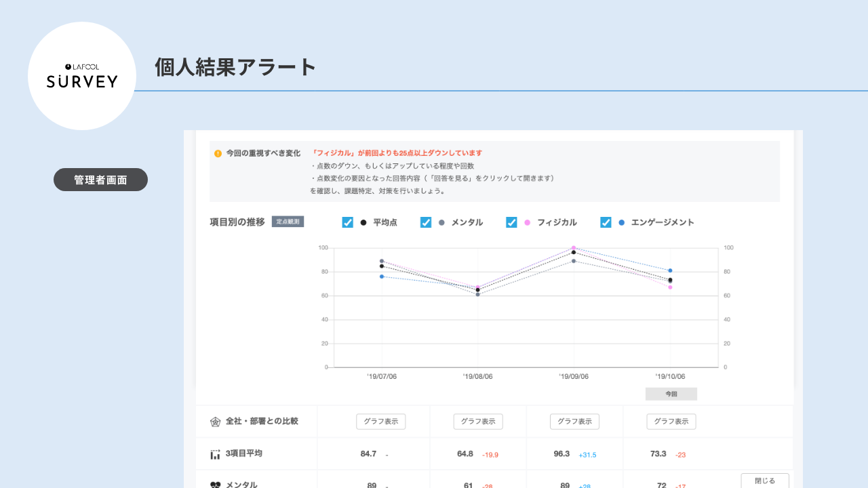Image resolution: width=868 pixels, height=488 pixels.
Task: Click the black 平均点 legend dot
Action: click(363, 222)
